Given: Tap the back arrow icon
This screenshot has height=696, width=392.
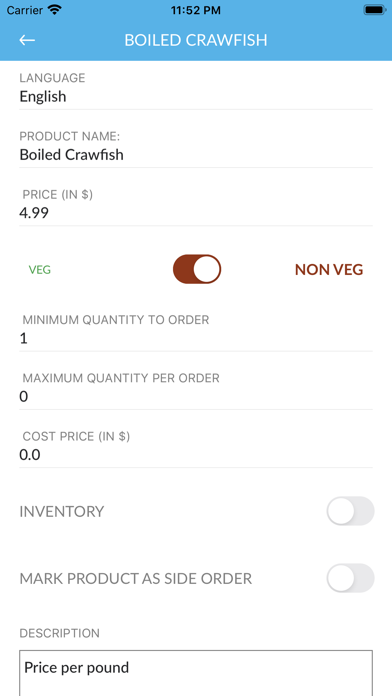Looking at the screenshot, I should pos(27,40).
